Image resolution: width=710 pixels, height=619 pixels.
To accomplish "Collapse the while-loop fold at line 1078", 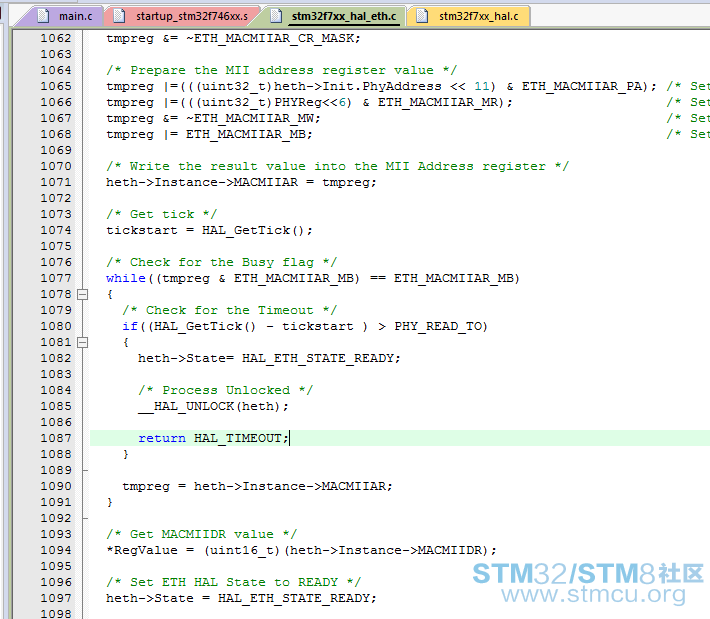I will tap(82, 294).
